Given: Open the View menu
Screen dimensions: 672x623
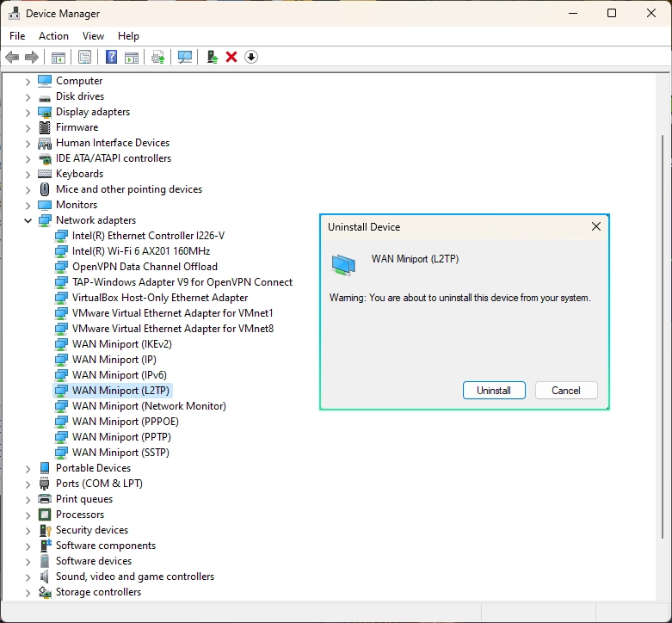Looking at the screenshot, I should (93, 36).
